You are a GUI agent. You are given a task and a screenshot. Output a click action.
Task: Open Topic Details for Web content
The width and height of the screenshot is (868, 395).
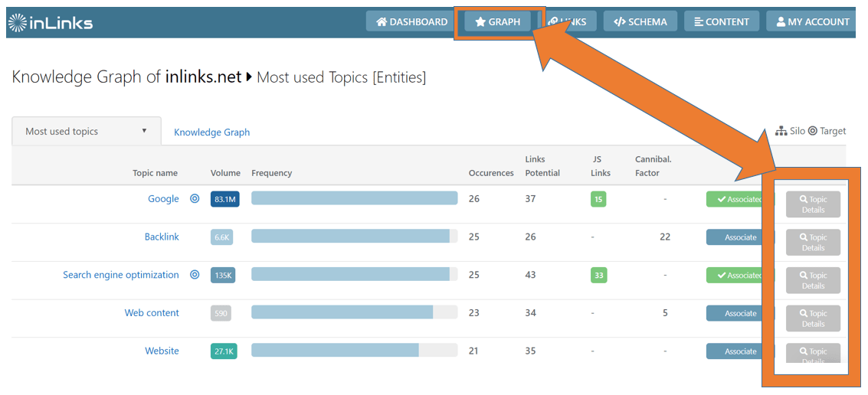pyautogui.click(x=813, y=318)
